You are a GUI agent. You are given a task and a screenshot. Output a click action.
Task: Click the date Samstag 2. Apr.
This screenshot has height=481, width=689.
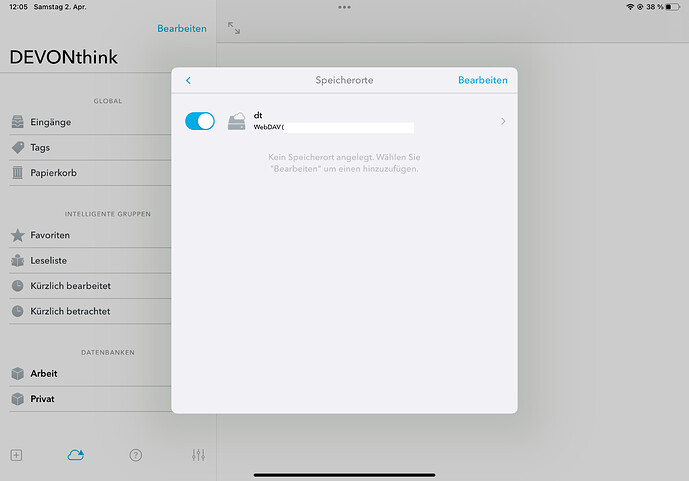point(60,7)
